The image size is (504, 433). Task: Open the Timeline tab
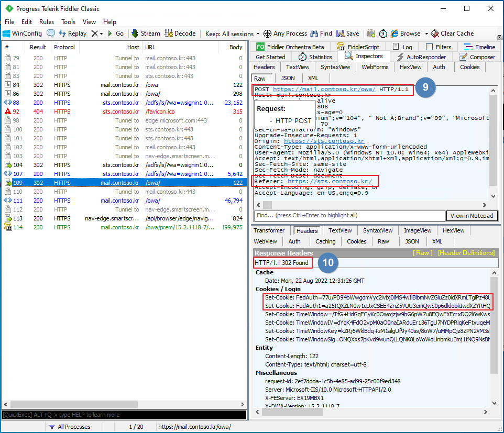(x=480, y=47)
